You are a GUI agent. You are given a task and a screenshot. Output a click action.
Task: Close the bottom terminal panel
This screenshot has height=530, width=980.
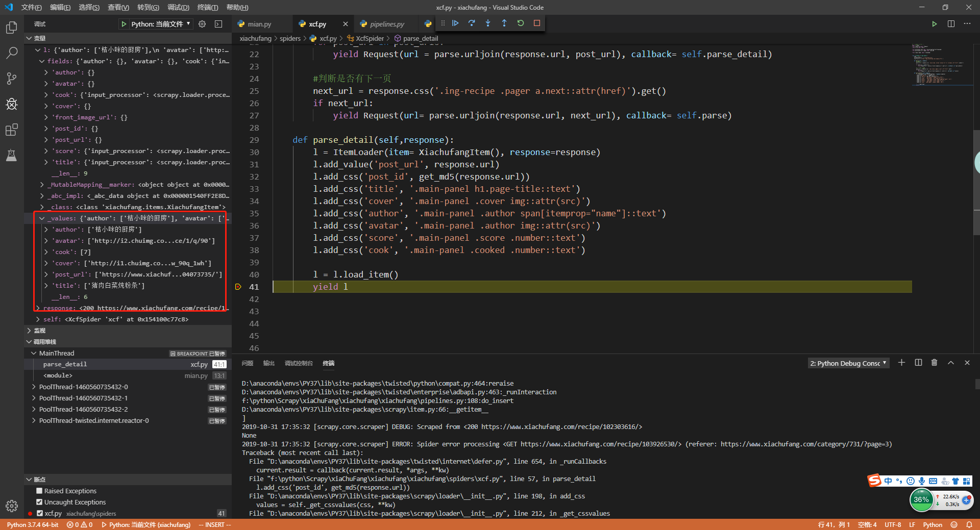point(967,363)
